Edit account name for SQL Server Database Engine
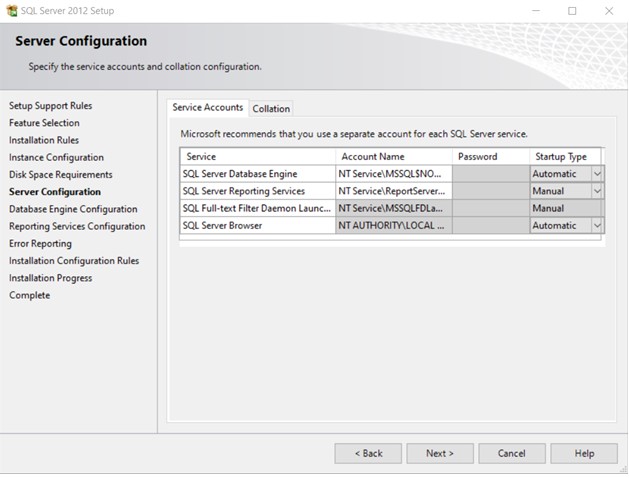629x478 pixels. click(x=394, y=174)
